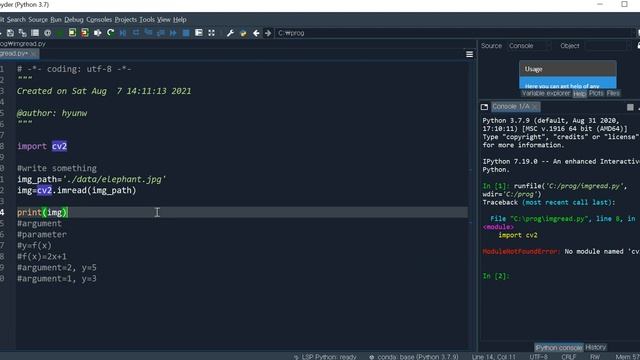Click the Object input field in Help pane
The height and width of the screenshot is (360, 640).
coord(606,46)
